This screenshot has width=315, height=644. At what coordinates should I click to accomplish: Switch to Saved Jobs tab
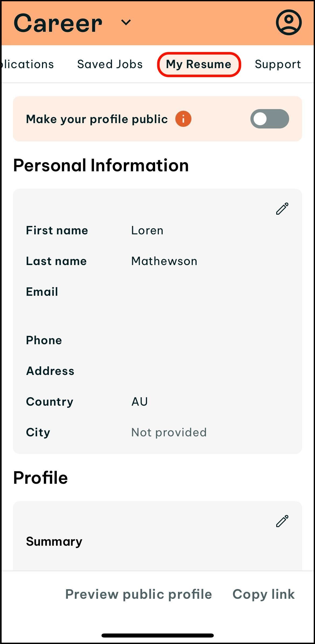(110, 64)
